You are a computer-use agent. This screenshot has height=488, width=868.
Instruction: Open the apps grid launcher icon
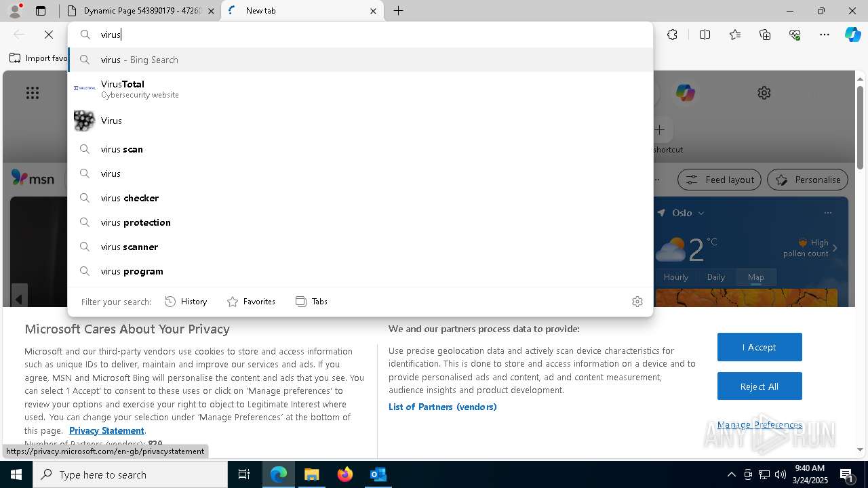pyautogui.click(x=33, y=93)
